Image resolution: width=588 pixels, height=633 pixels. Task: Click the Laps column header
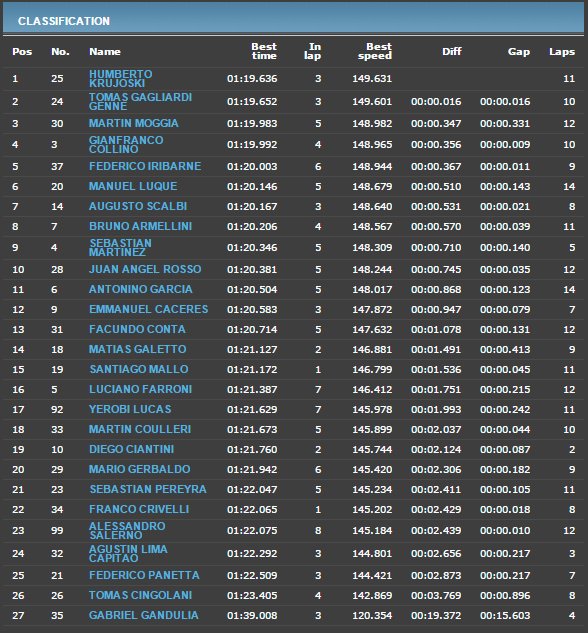tap(562, 52)
